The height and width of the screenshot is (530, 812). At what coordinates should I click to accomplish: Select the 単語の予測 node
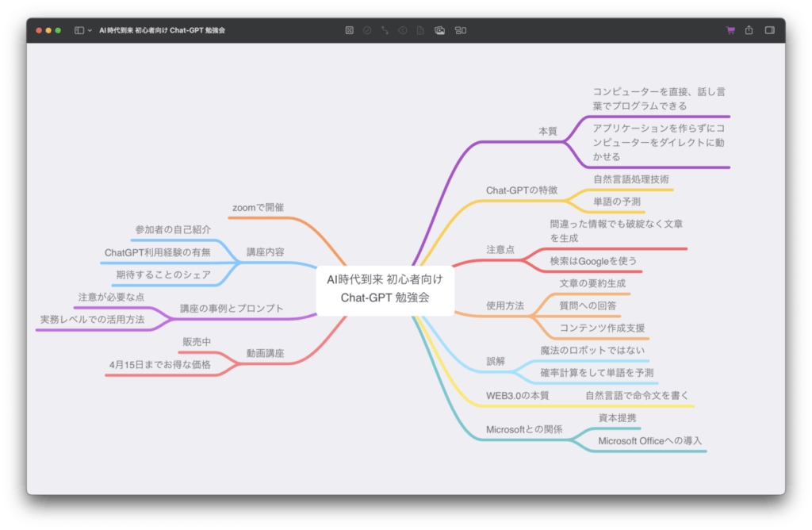pos(617,202)
